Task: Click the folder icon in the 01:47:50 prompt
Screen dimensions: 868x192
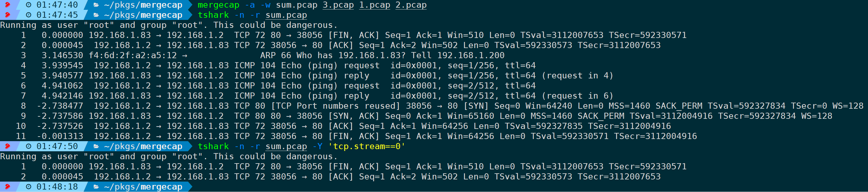Action: 96,146
